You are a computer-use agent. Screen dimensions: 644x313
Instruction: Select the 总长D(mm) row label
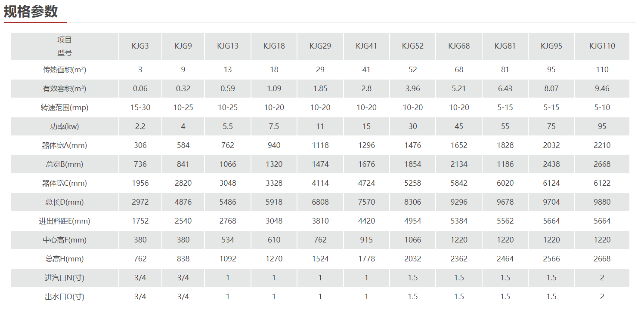tap(65, 202)
